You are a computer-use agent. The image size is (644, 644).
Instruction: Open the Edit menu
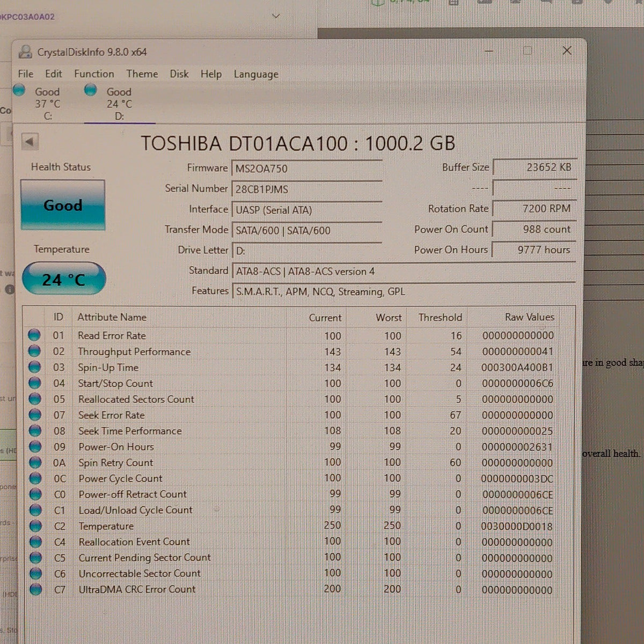click(53, 74)
